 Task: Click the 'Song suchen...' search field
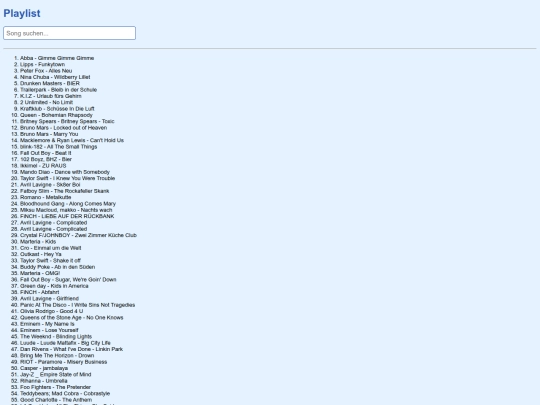(70, 33)
